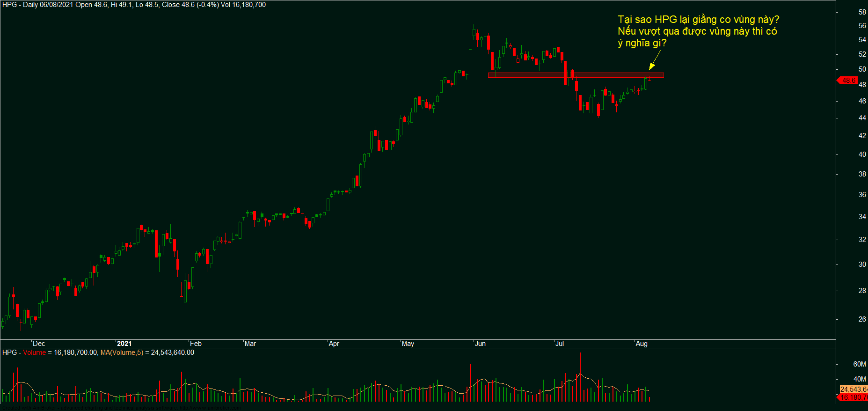Image resolution: width=868 pixels, height=411 pixels.
Task: Select the red horizontal resistance zone rectangle
Action: (x=576, y=75)
